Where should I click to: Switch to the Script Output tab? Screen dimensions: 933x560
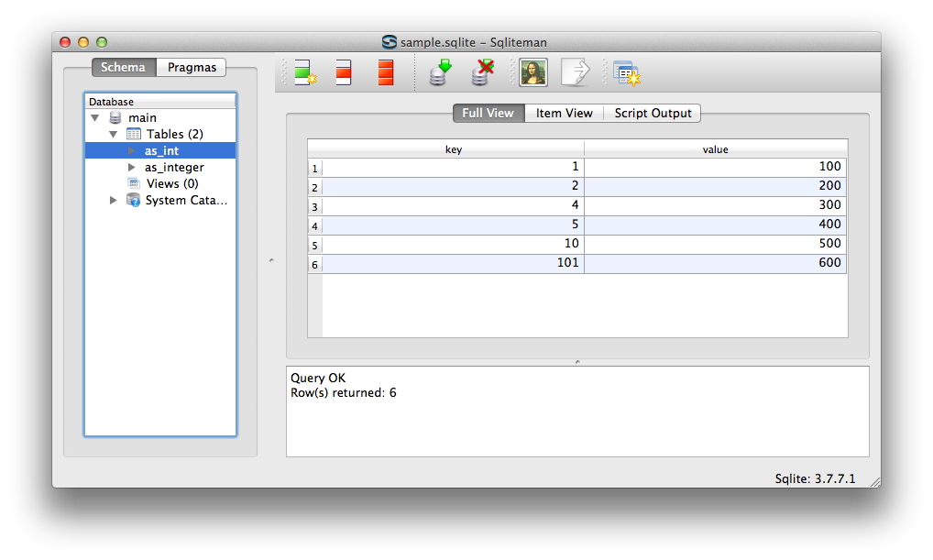tap(653, 113)
